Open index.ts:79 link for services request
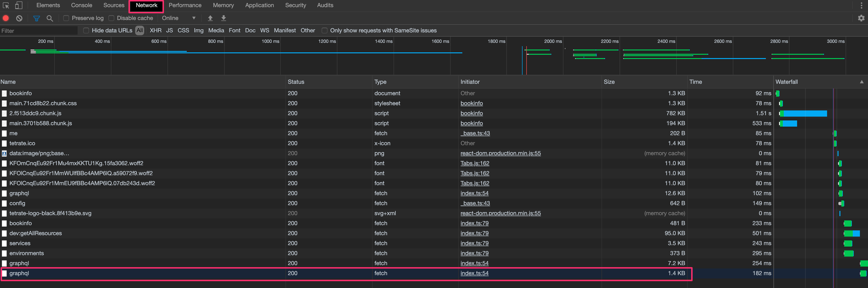868x288 pixels. 474,243
